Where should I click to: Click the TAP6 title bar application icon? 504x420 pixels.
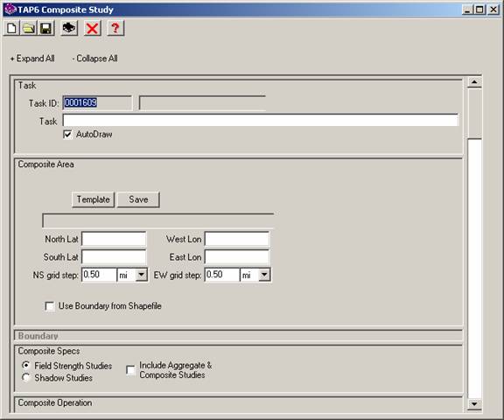[10, 10]
